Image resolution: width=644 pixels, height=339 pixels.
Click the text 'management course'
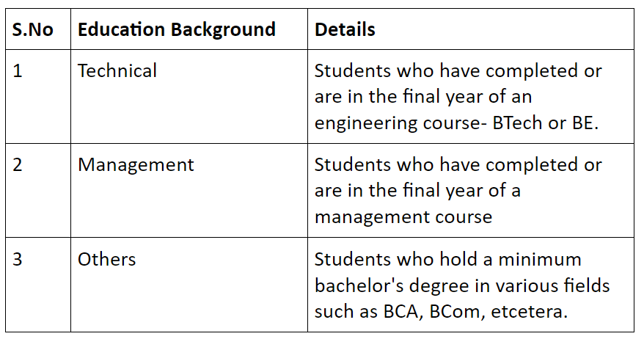coord(403,217)
